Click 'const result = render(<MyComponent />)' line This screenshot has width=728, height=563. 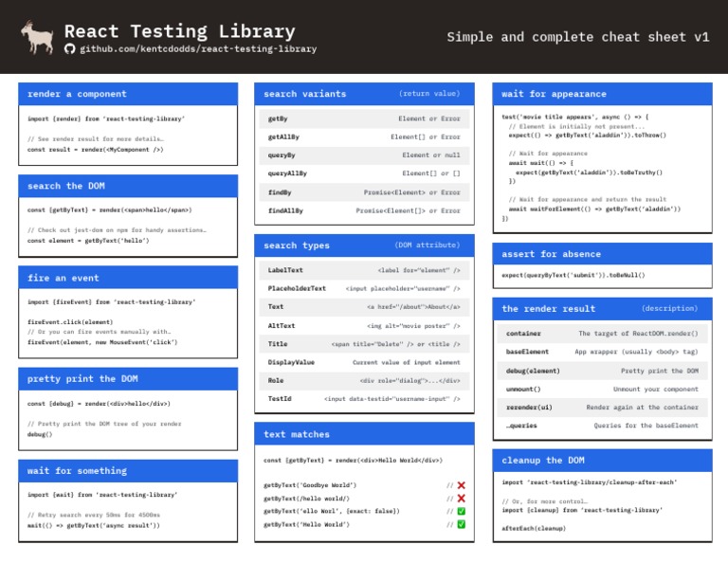click(95, 150)
